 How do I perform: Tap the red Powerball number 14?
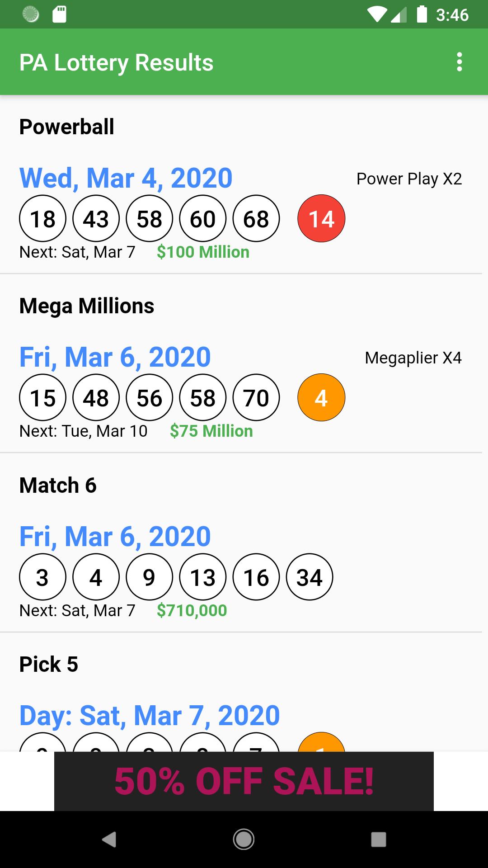pyautogui.click(x=321, y=219)
